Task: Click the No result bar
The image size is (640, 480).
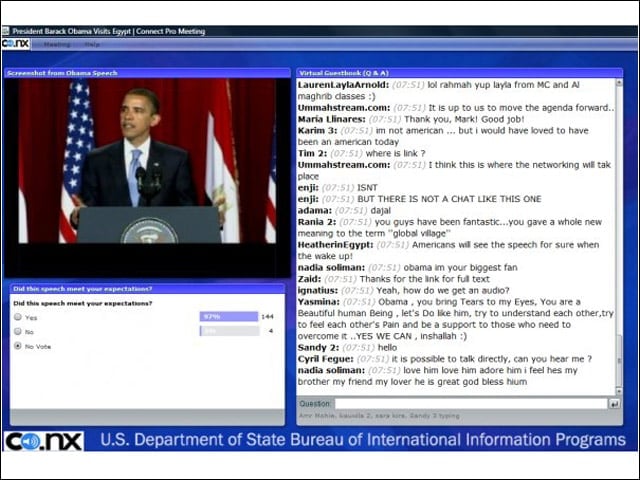Action: pyautogui.click(x=229, y=331)
